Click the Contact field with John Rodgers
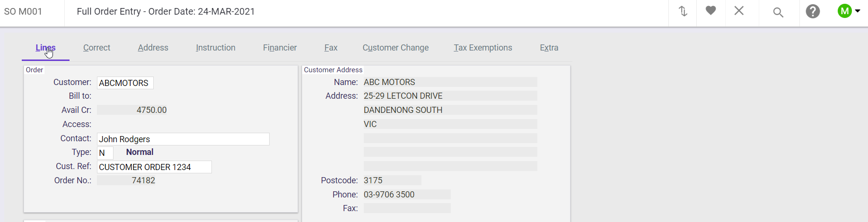Viewport: 868px width, 222px height. (x=183, y=139)
